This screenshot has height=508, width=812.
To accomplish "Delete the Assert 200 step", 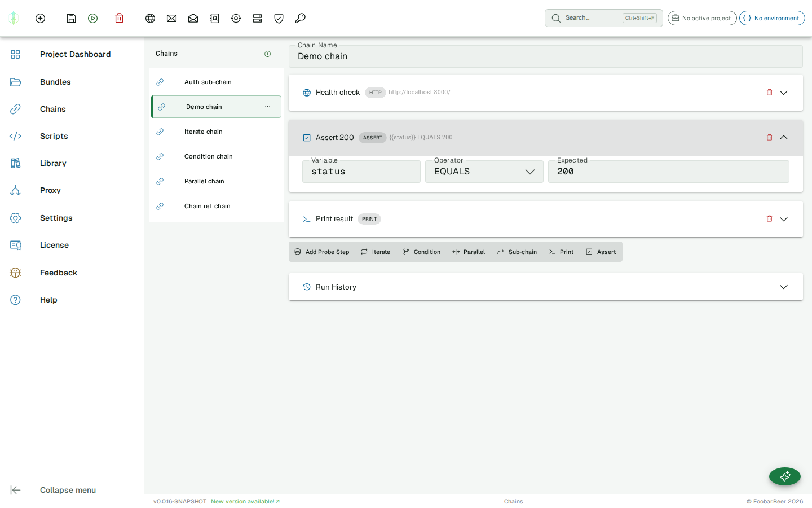I will pyautogui.click(x=769, y=137).
